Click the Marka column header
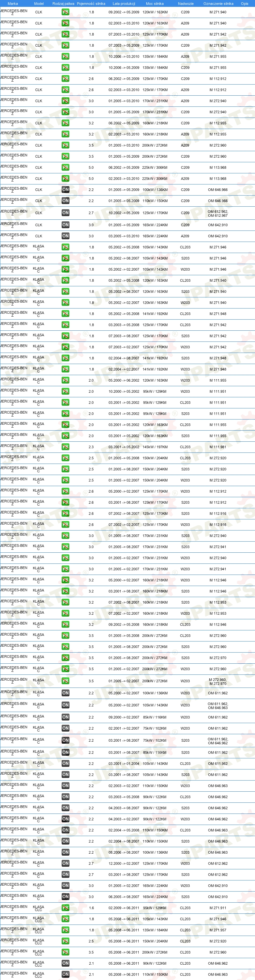 click(x=13, y=3)
